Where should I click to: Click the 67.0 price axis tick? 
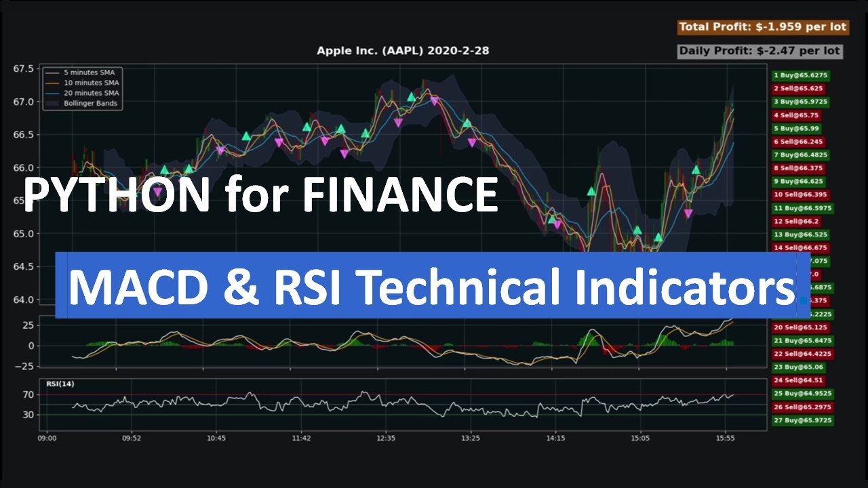(23, 102)
